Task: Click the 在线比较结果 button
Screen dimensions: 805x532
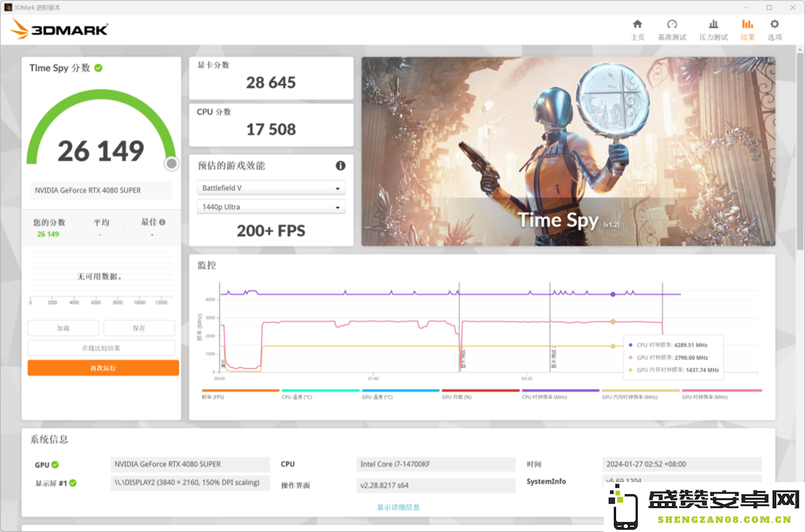Action: click(101, 348)
